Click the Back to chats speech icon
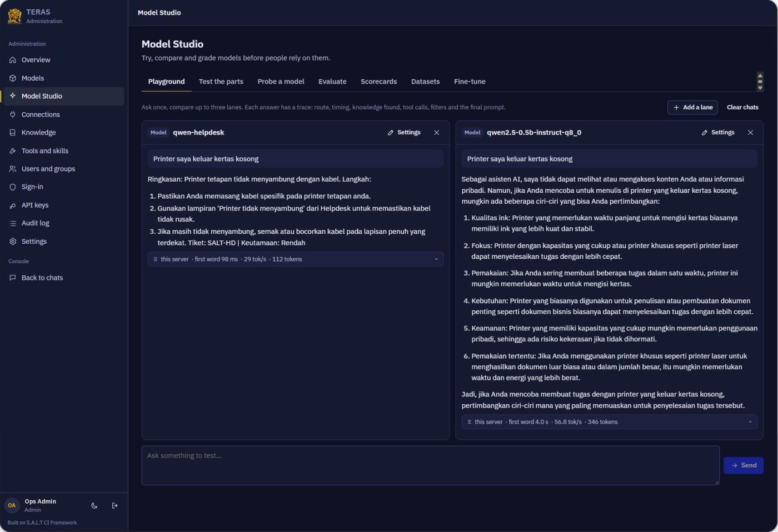The height and width of the screenshot is (532, 778). [13, 278]
